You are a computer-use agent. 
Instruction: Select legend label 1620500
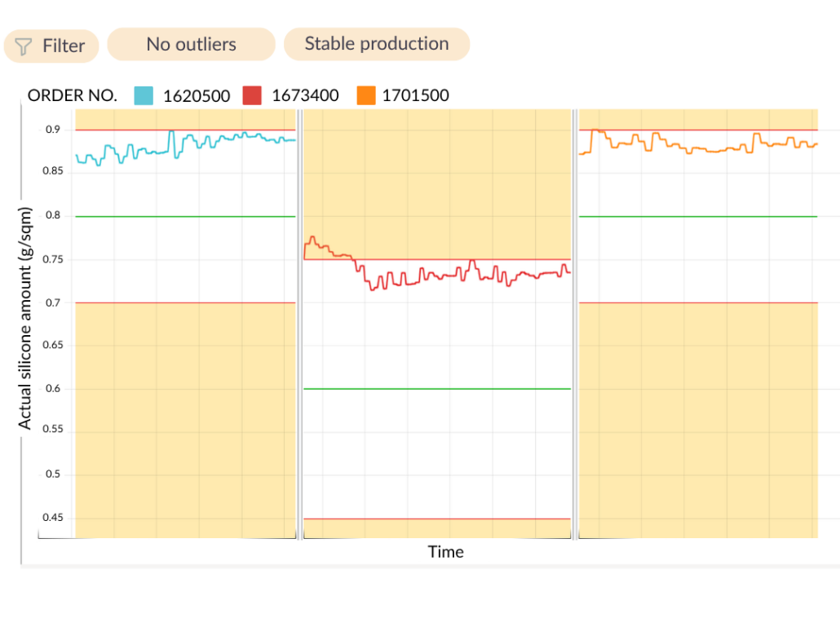click(197, 95)
